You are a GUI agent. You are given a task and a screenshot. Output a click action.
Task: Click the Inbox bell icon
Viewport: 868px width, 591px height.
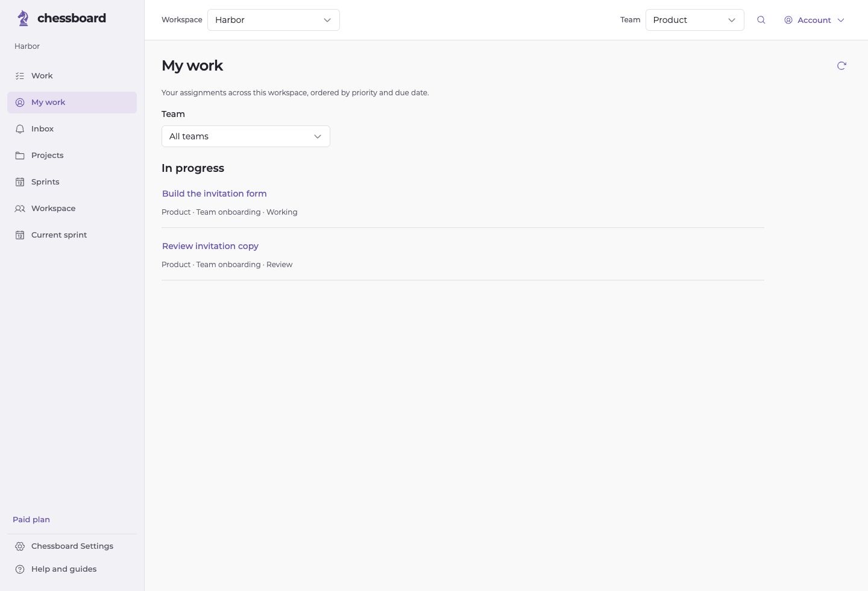pos(20,129)
